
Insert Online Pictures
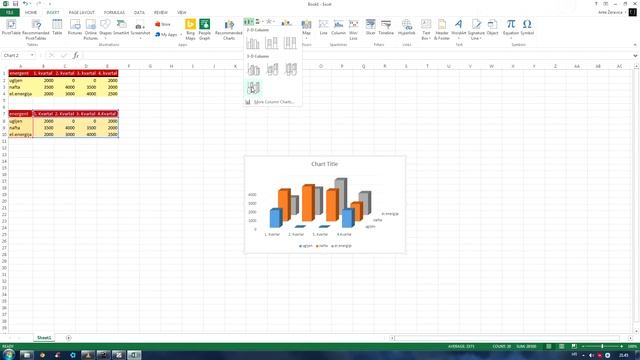(91, 29)
